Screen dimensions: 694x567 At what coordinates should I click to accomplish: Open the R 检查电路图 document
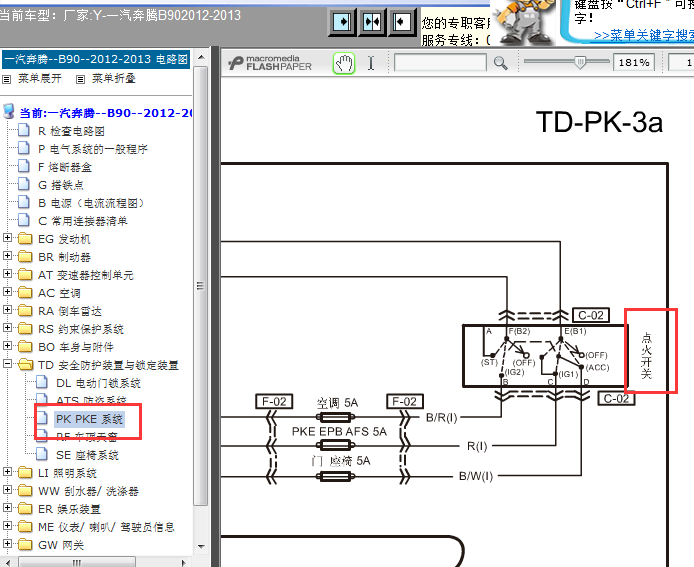click(x=71, y=131)
